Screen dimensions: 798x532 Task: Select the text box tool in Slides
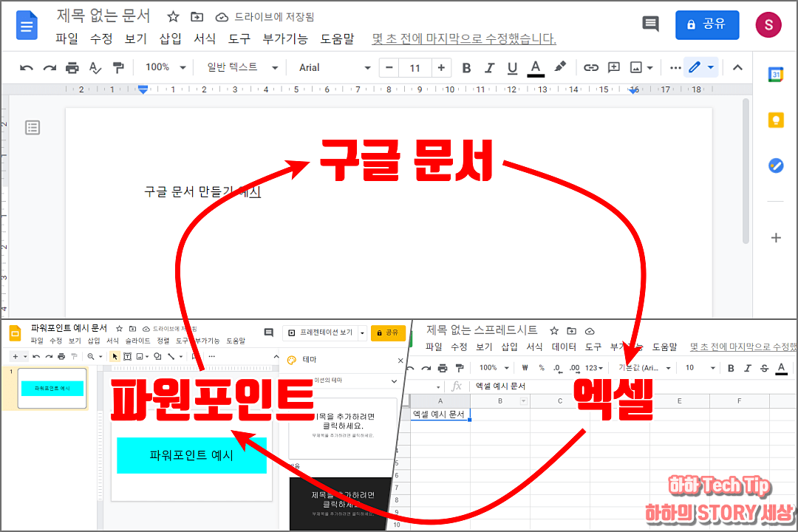(127, 356)
